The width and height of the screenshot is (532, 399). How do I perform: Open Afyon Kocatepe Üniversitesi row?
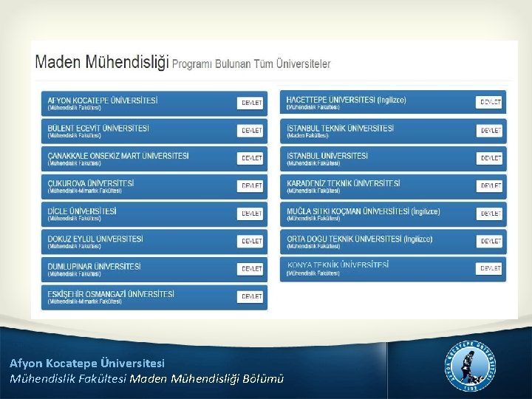pyautogui.click(x=154, y=103)
